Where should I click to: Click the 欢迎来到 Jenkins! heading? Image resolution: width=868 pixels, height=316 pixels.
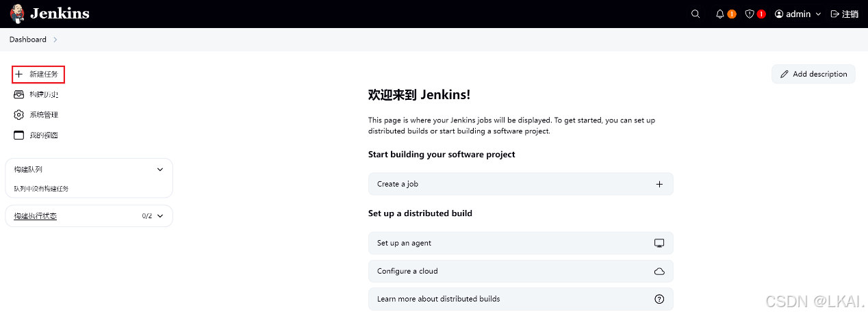[x=419, y=94]
